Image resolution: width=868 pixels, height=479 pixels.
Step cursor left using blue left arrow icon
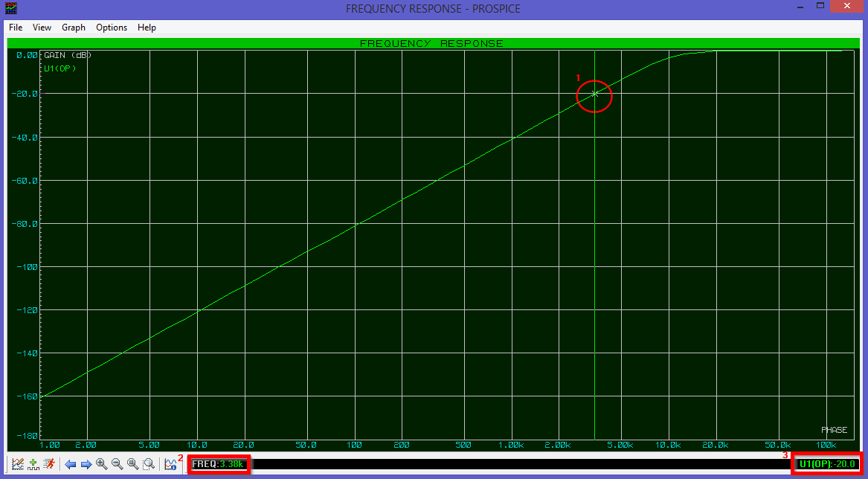pyautogui.click(x=70, y=465)
